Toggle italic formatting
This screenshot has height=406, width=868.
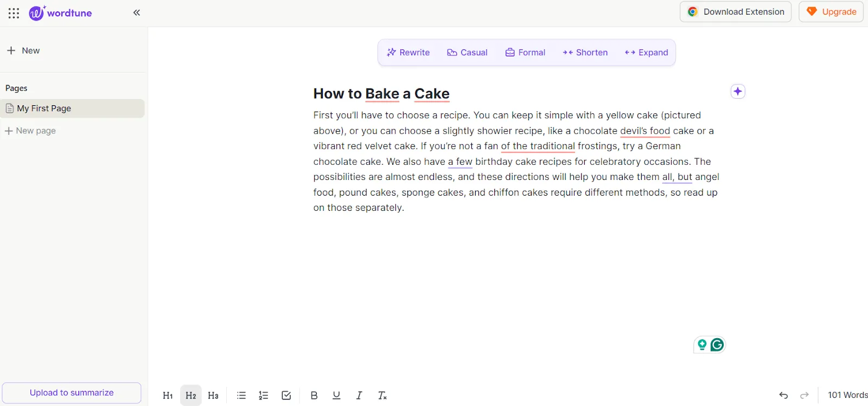pos(359,396)
